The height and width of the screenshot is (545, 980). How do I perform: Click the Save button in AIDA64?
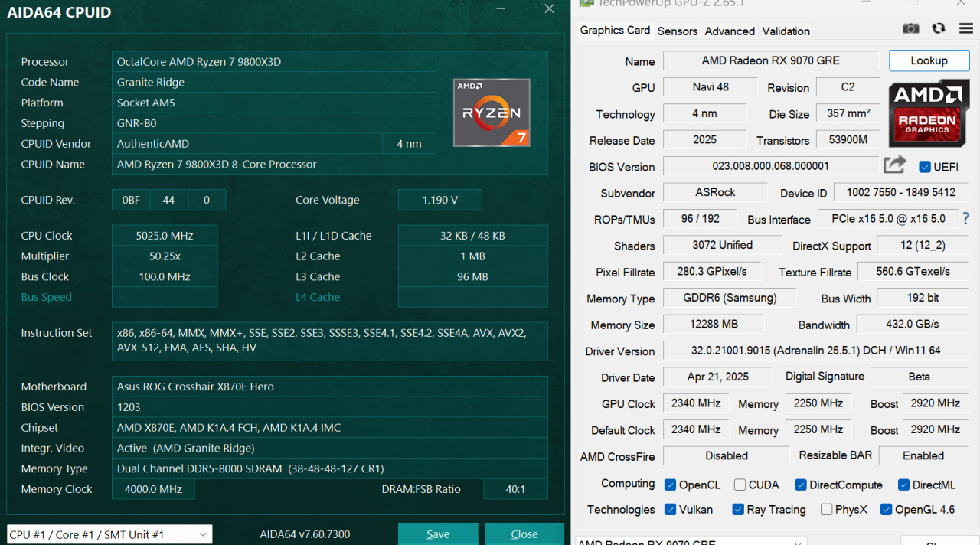[x=438, y=534]
